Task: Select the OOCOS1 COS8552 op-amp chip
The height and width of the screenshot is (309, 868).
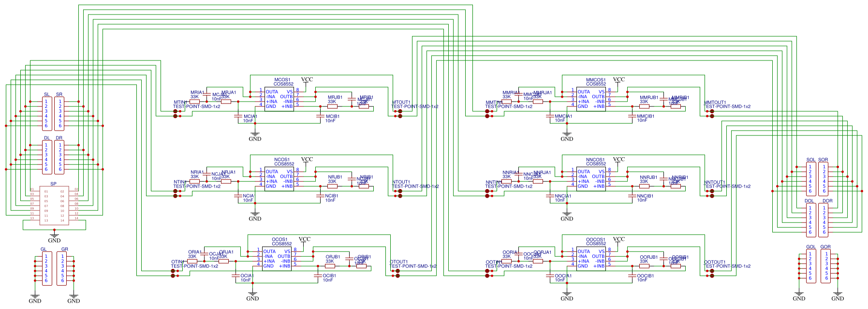Action: 591,258
